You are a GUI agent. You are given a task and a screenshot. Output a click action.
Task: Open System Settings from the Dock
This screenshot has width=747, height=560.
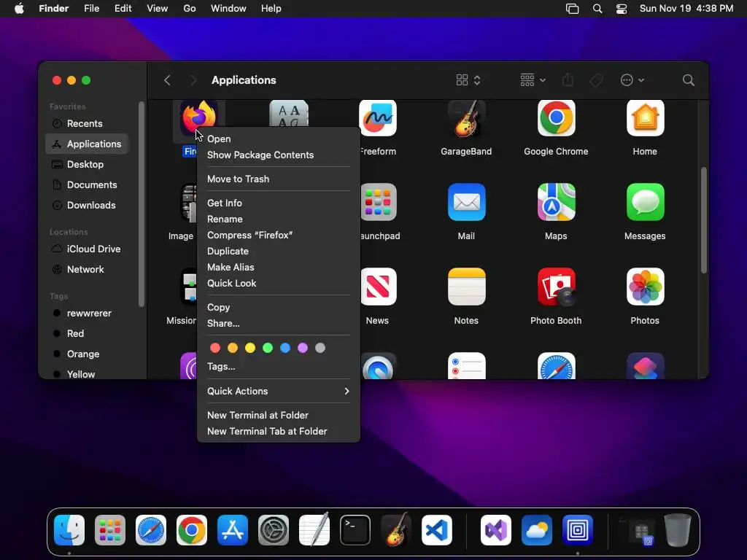tap(274, 530)
